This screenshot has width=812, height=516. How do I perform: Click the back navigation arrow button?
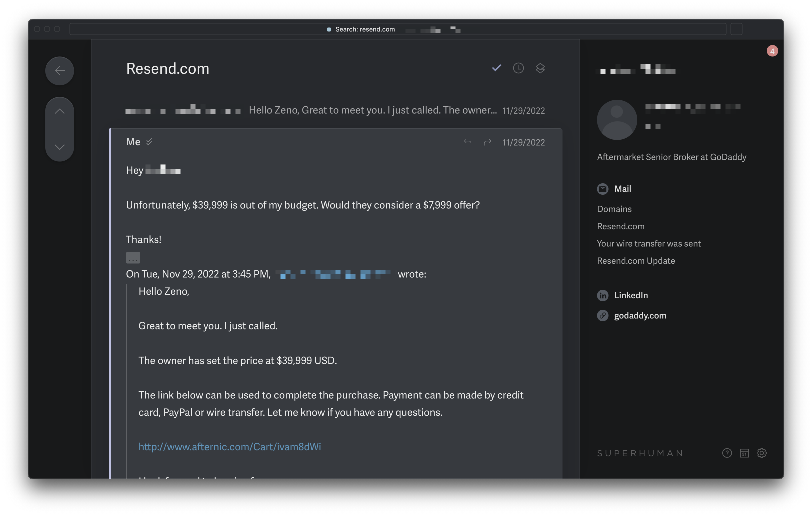[x=58, y=69]
